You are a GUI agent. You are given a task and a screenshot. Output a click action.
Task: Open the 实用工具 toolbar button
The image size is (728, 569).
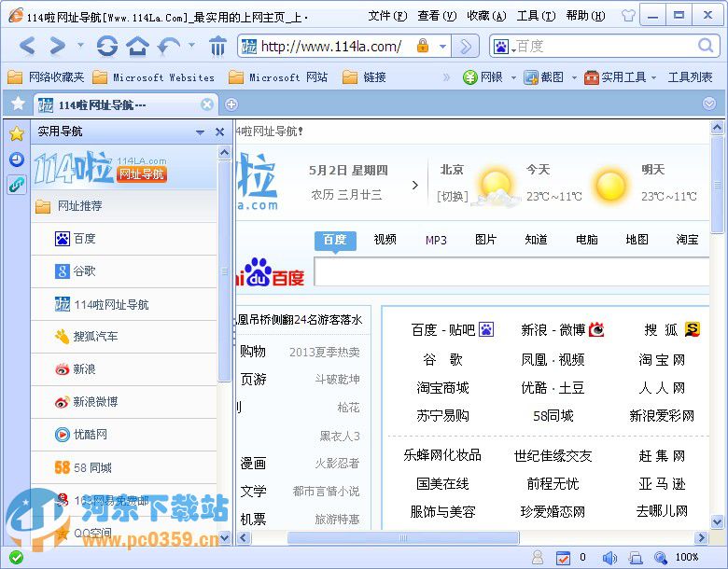click(615, 77)
